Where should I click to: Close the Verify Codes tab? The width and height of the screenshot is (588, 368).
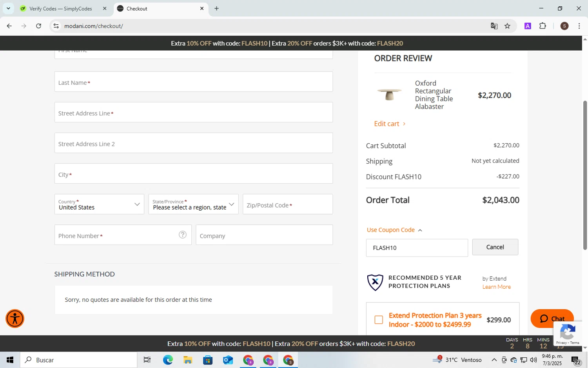pos(105,8)
